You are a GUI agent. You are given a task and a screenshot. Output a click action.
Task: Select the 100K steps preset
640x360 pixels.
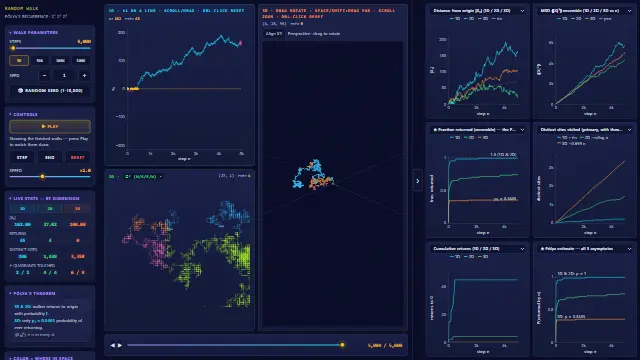click(x=60, y=60)
